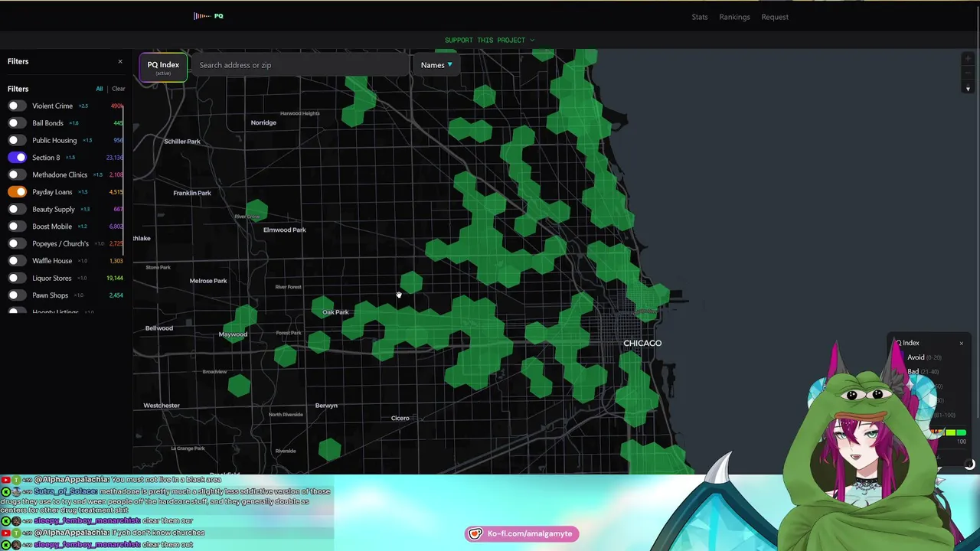Click Oak Park label on map

pyautogui.click(x=335, y=312)
